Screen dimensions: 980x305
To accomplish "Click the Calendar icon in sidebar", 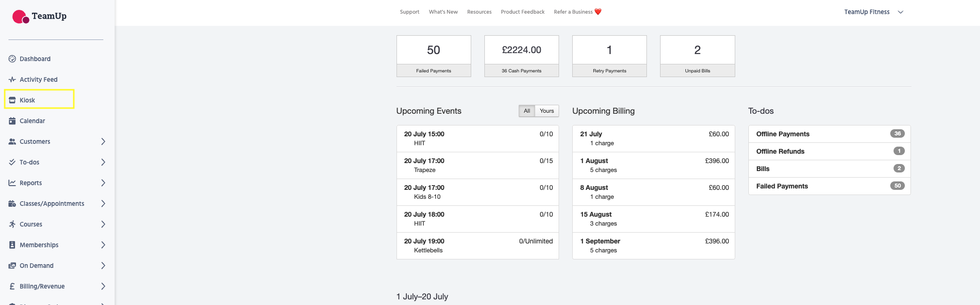I will click(12, 121).
